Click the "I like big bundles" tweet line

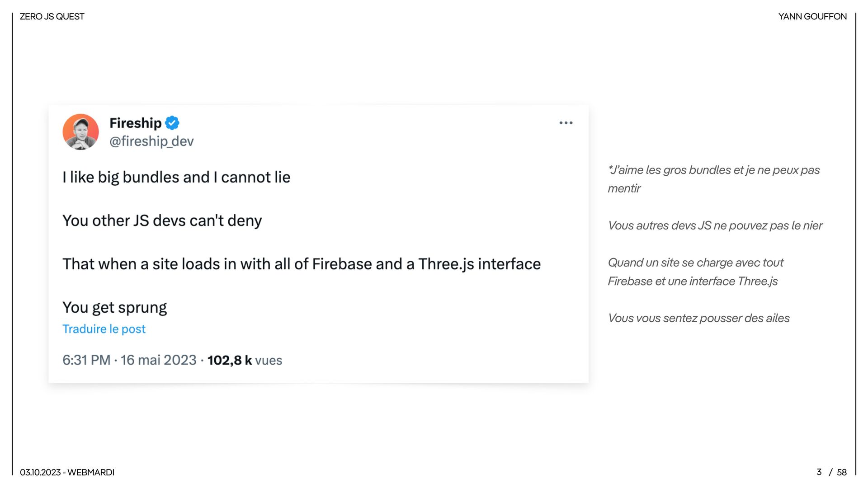tap(176, 177)
